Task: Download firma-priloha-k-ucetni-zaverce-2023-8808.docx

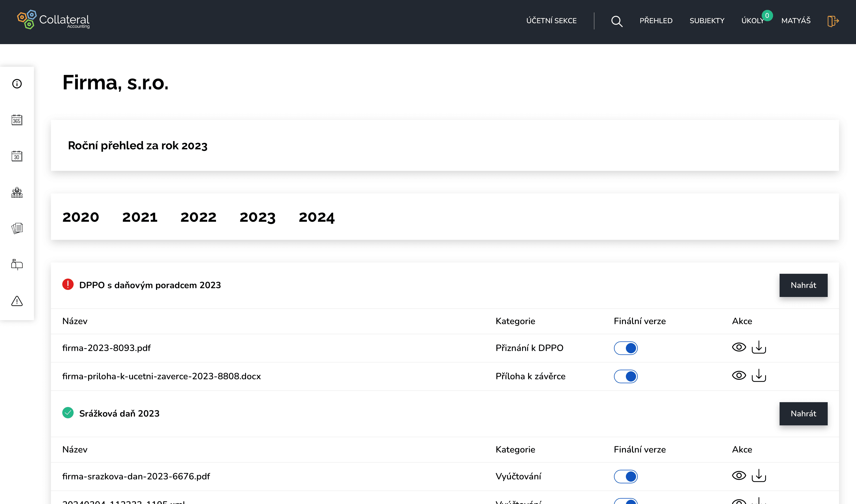Action: (759, 376)
